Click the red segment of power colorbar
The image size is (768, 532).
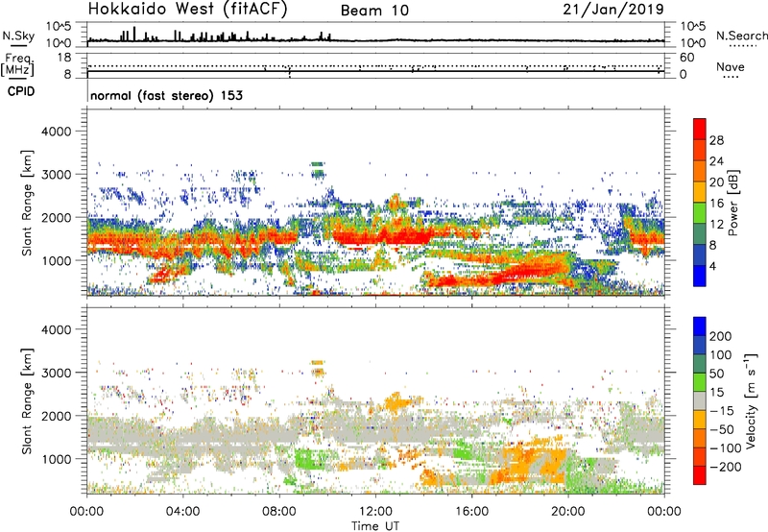pos(700,129)
